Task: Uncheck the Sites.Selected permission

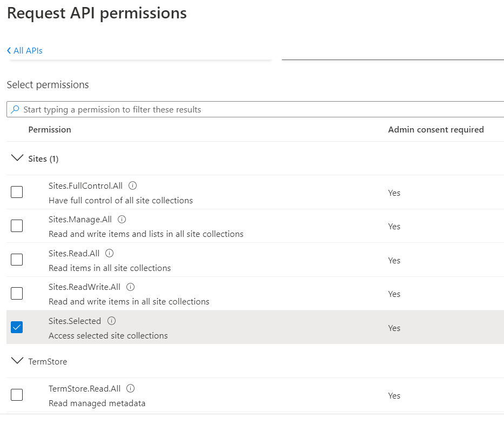Action: click(x=16, y=327)
